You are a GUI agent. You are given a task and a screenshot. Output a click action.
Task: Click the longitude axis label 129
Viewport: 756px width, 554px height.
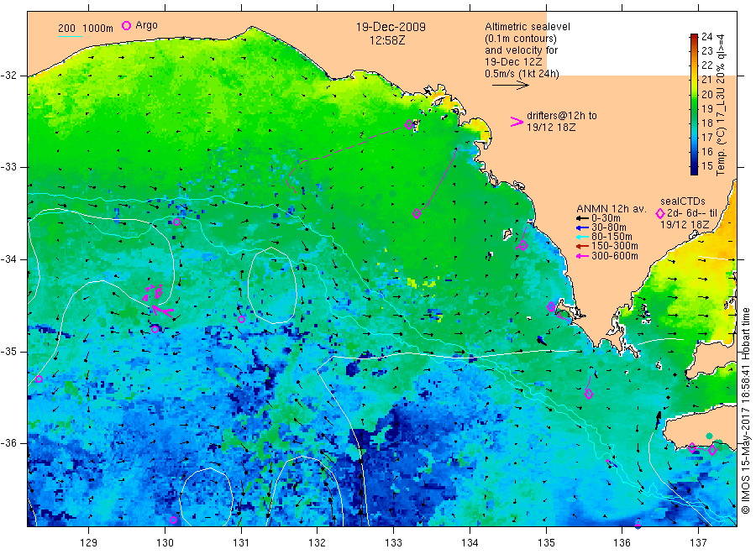point(89,543)
